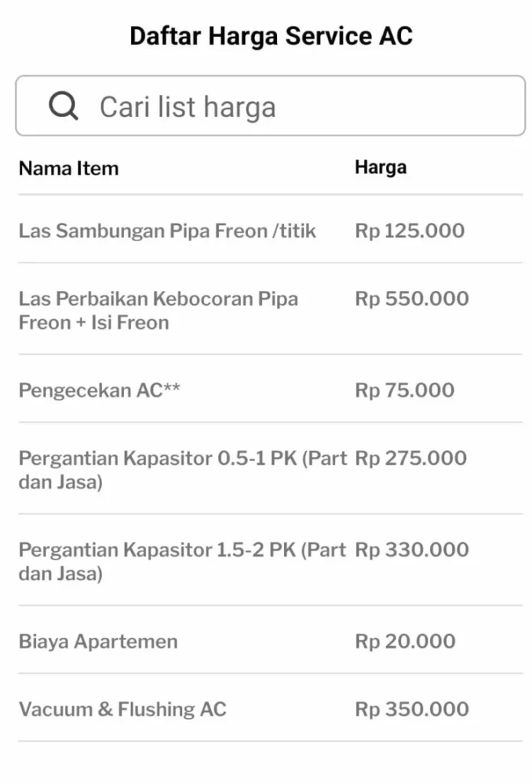Click the 'Daftar Harga Service AC' title
The image size is (532, 784).
271,35
